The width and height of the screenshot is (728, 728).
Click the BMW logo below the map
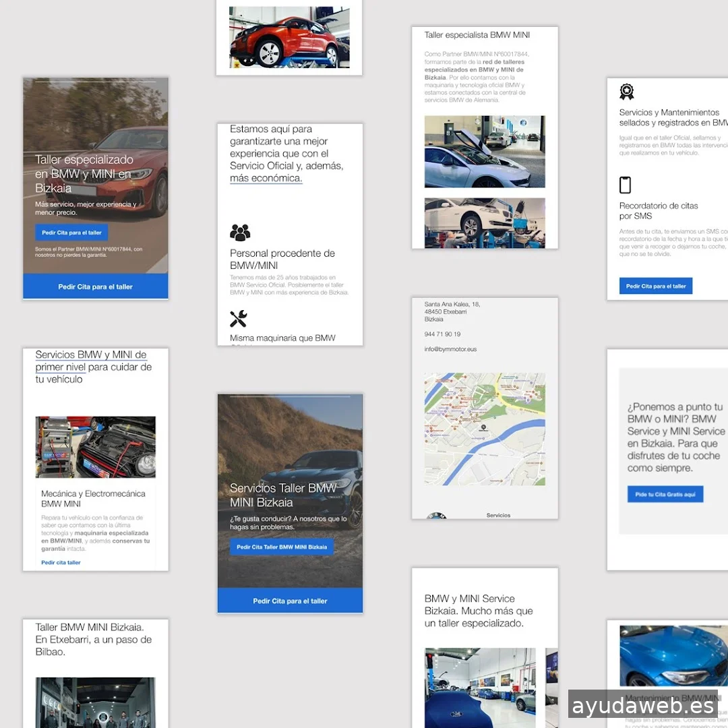(x=437, y=516)
